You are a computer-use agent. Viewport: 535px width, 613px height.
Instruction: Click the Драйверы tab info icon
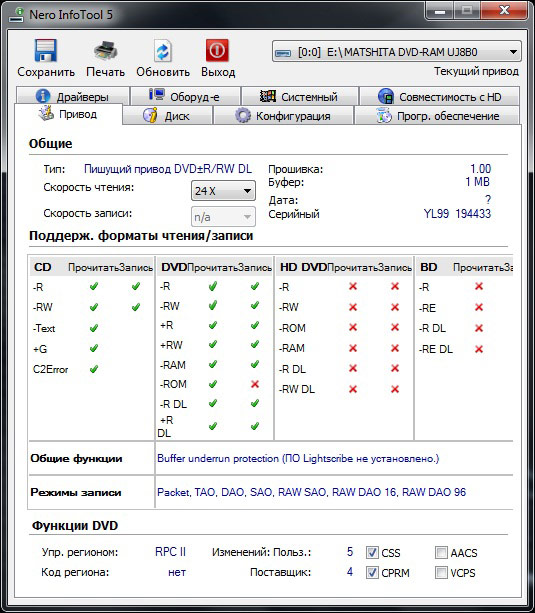pyautogui.click(x=43, y=96)
